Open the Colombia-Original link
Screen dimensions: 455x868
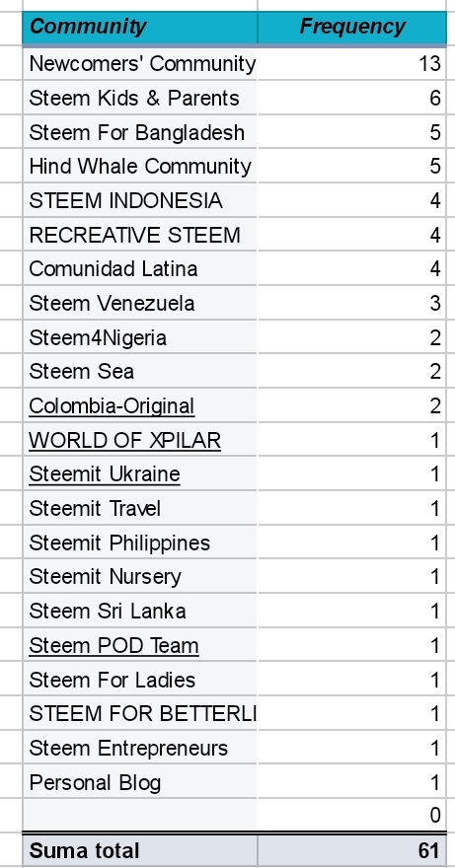(112, 405)
